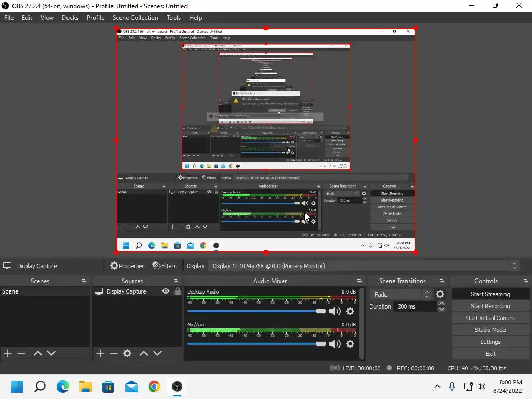Image resolution: width=532 pixels, height=399 pixels.
Task: Click Start Recording button
Action: 490,306
